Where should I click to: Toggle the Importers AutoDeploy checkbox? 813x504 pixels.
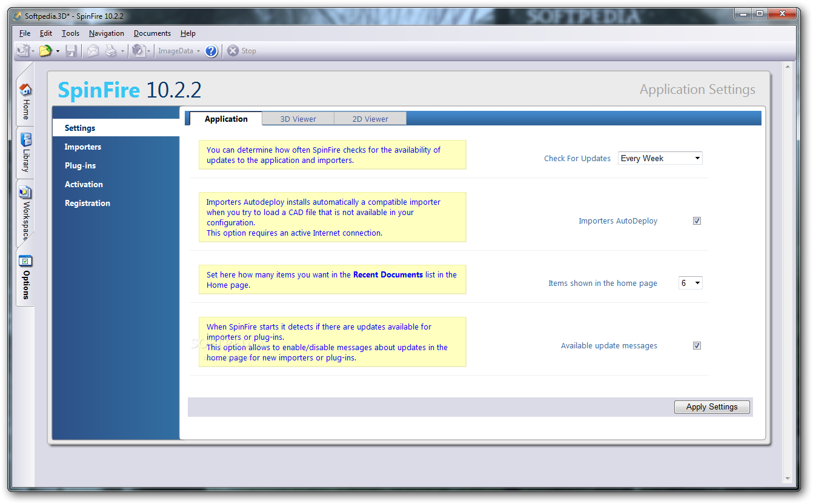[697, 220]
